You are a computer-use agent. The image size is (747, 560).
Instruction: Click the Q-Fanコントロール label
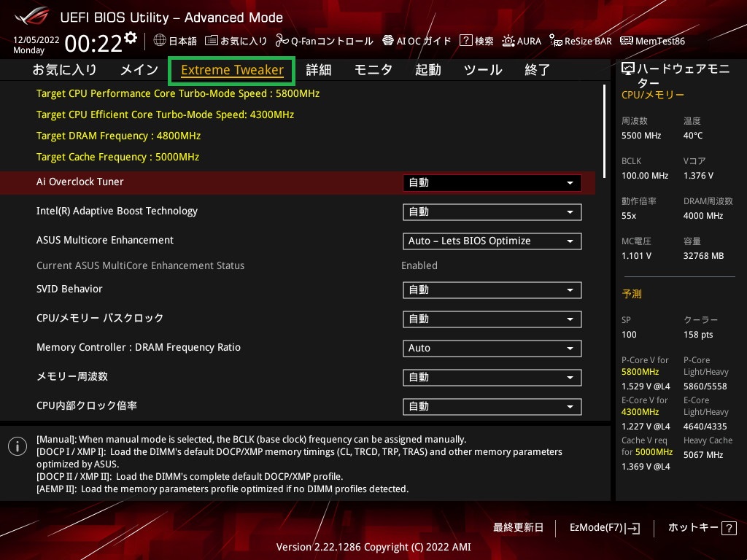point(332,41)
